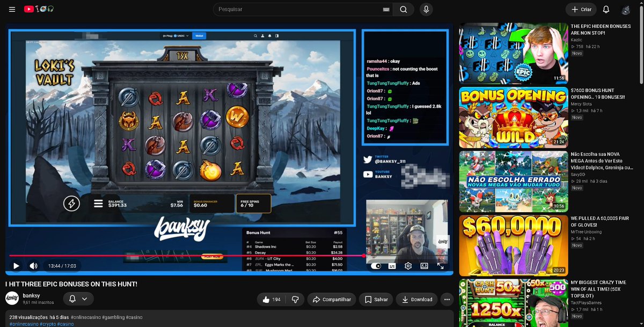Click Kazlic channel name
This screenshot has height=327, width=644.
pyautogui.click(x=577, y=40)
